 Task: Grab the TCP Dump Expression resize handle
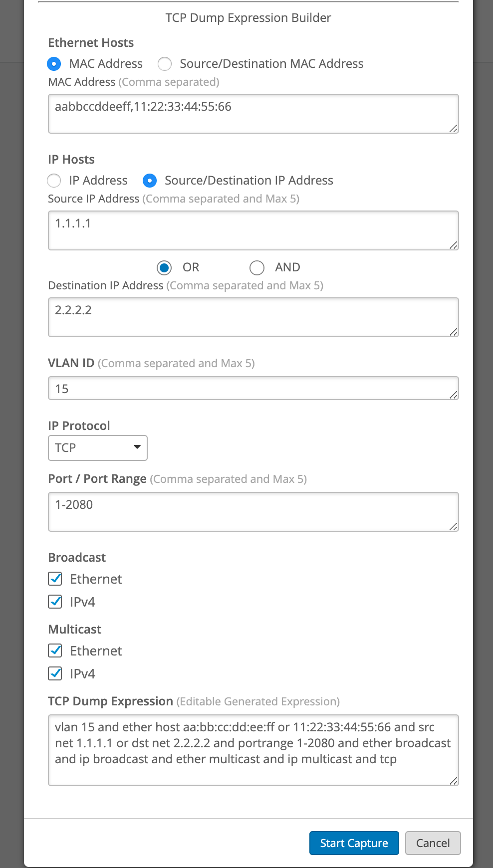point(454,781)
